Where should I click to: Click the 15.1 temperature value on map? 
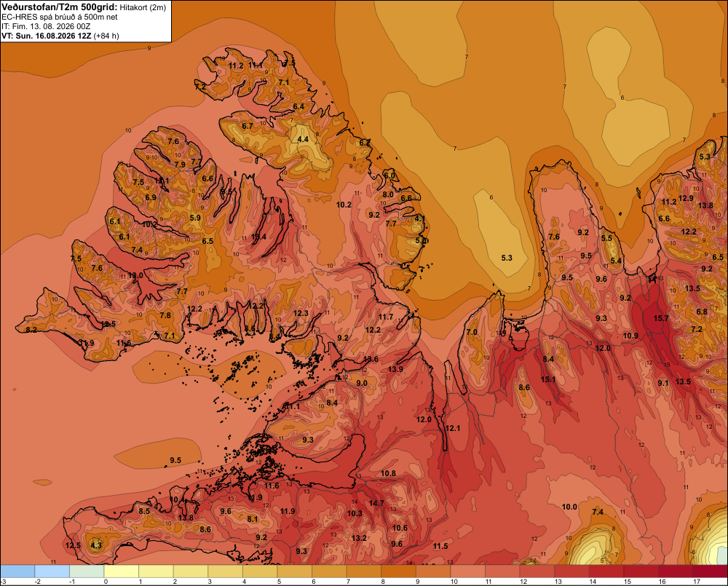(548, 379)
